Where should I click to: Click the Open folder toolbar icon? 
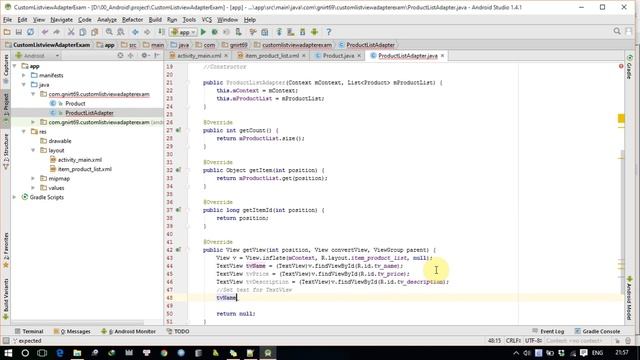click(7, 32)
